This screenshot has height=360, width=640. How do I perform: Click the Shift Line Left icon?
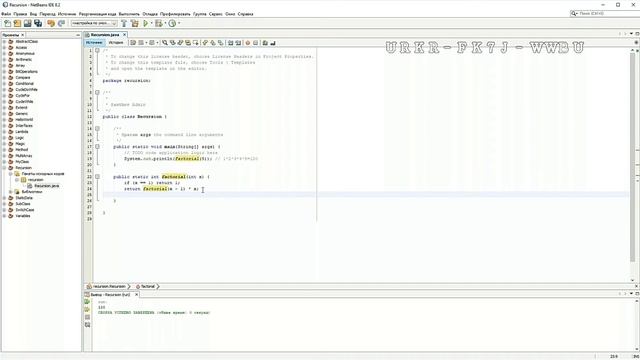[231, 42]
